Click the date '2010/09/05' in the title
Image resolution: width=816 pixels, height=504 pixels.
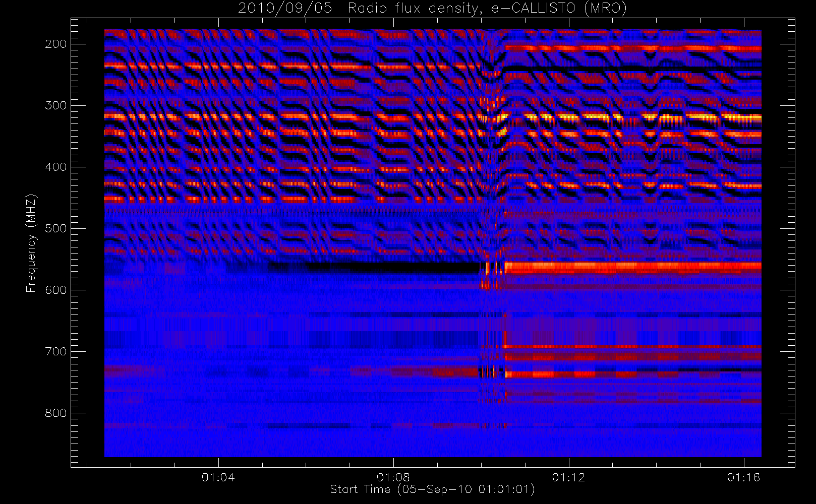click(285, 8)
